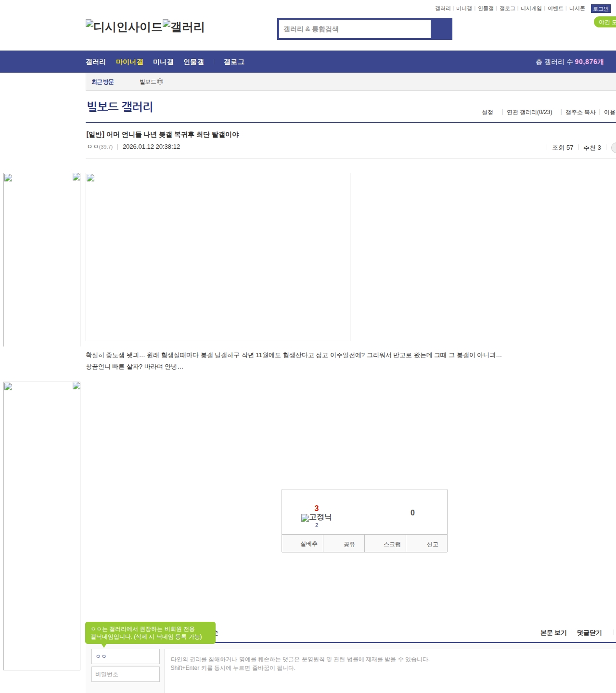Click the 로그인 login button
The image size is (616, 693).
pos(600,9)
